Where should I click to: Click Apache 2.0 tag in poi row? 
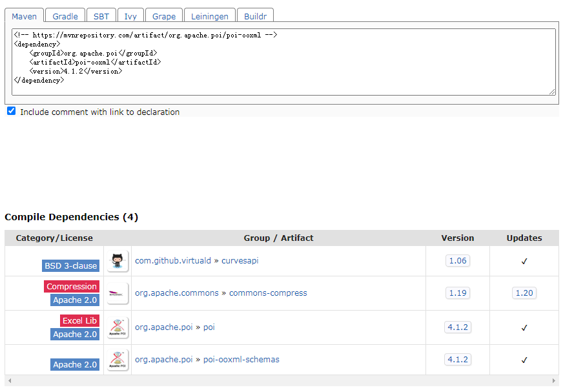click(75, 334)
